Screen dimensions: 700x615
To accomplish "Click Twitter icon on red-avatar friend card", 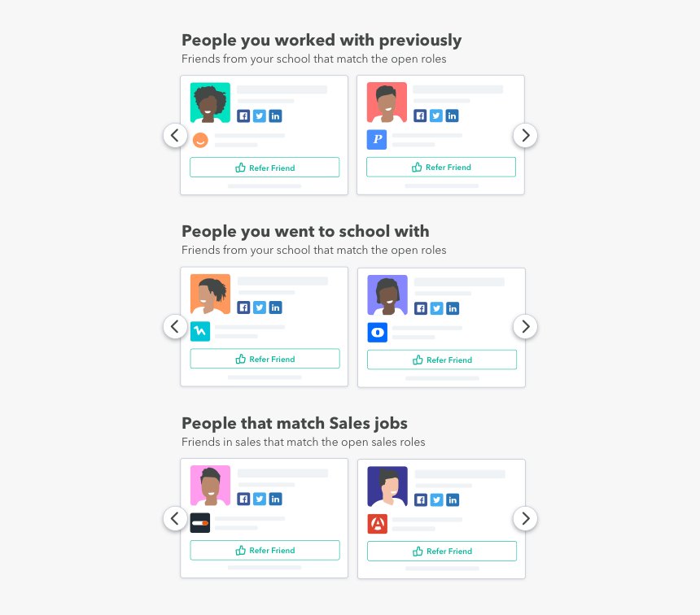I will pyautogui.click(x=436, y=116).
